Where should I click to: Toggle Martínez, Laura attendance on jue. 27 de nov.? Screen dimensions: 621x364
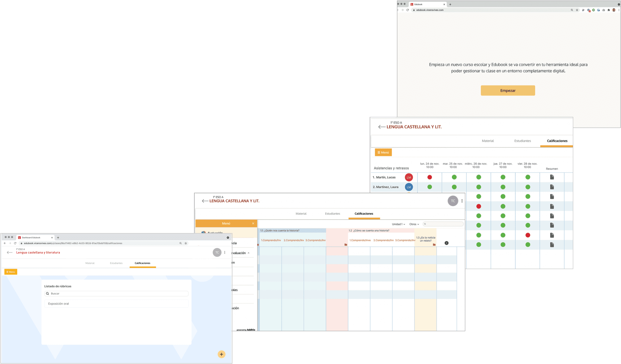(x=503, y=187)
